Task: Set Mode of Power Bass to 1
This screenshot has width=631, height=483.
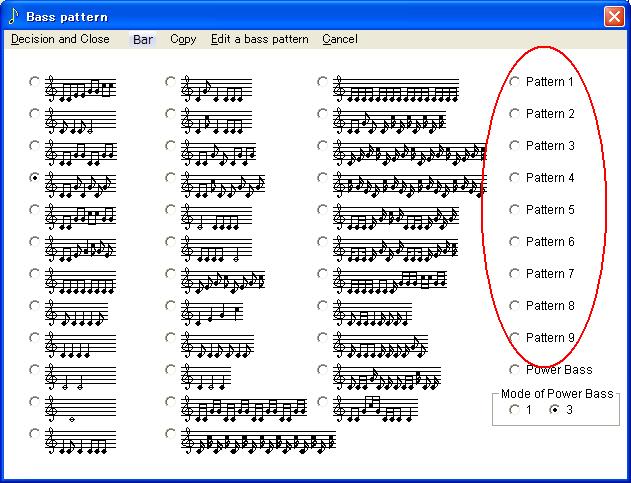Action: coord(515,410)
